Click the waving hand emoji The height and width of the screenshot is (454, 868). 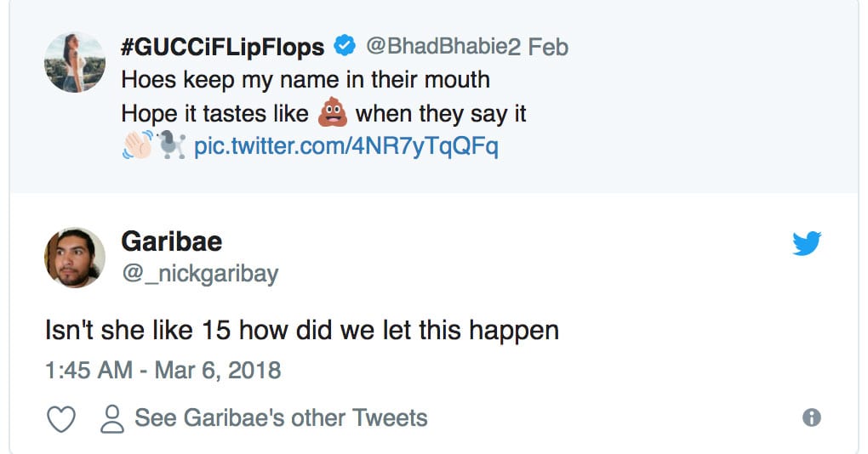click(x=138, y=145)
